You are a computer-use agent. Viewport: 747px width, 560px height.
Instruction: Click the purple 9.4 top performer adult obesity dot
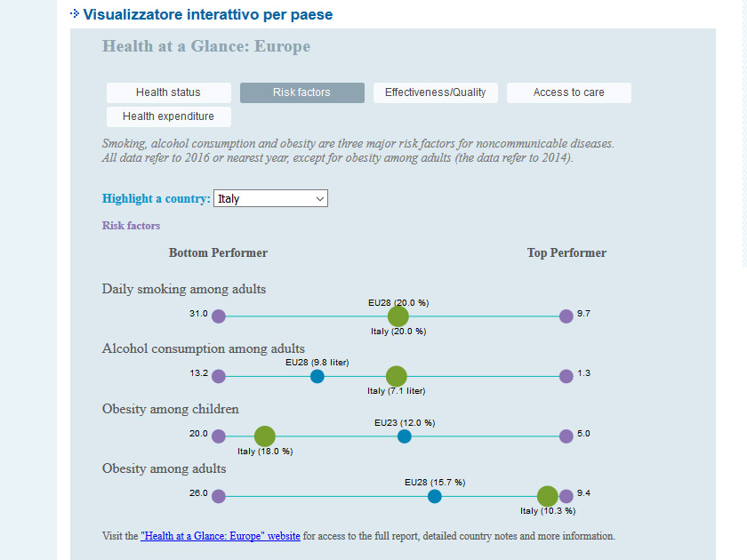click(x=566, y=496)
